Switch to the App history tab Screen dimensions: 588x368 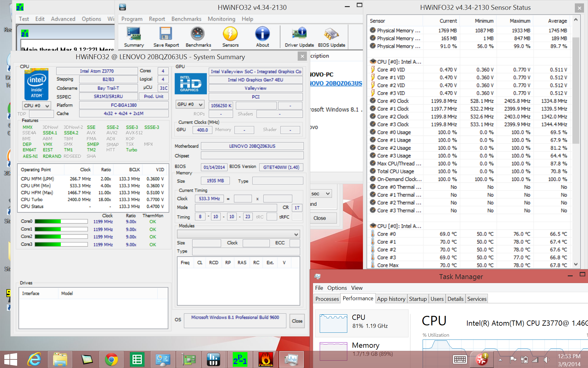click(391, 299)
